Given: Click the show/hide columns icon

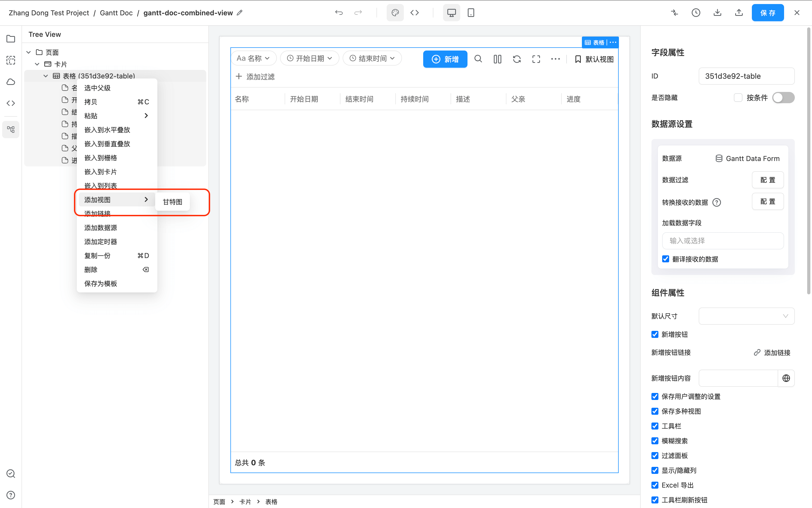Looking at the screenshot, I should pyautogui.click(x=497, y=59).
